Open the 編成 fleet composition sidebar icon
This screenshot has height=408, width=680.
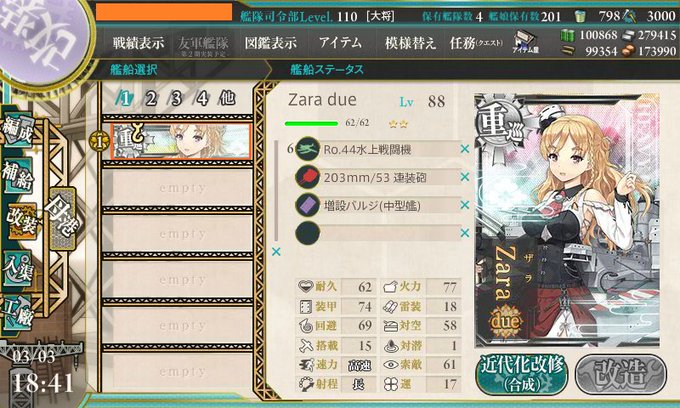[18, 131]
